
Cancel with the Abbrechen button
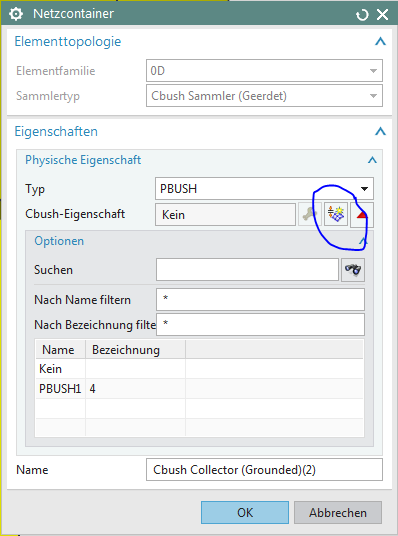(338, 512)
